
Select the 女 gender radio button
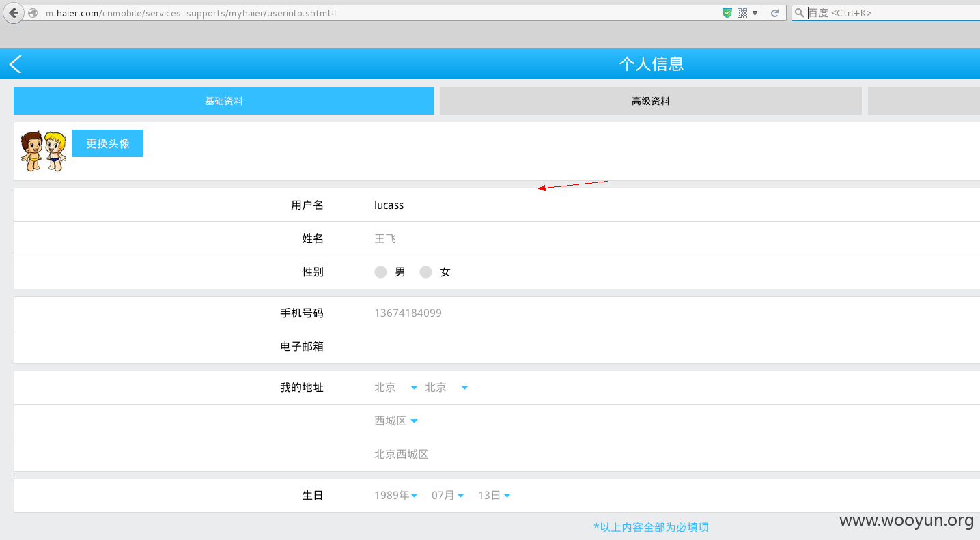(x=426, y=272)
